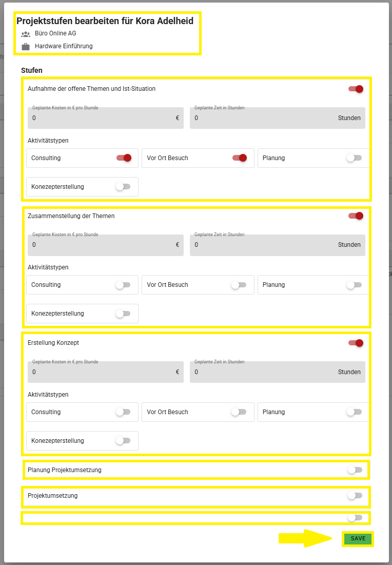Enable Consulting under 'Zusammenstellung der Themen'
The image size is (392, 565).
point(123,285)
